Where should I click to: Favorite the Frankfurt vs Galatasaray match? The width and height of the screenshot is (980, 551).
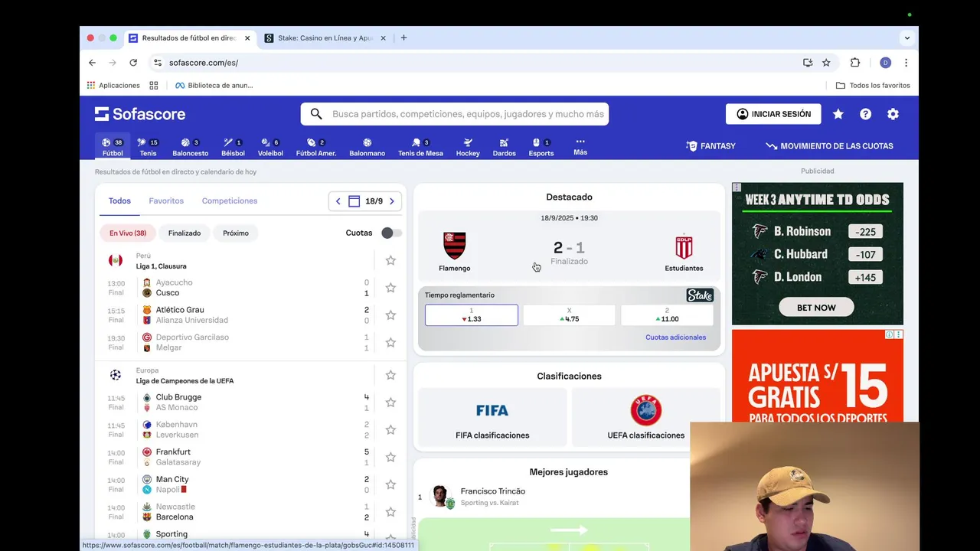click(x=390, y=457)
